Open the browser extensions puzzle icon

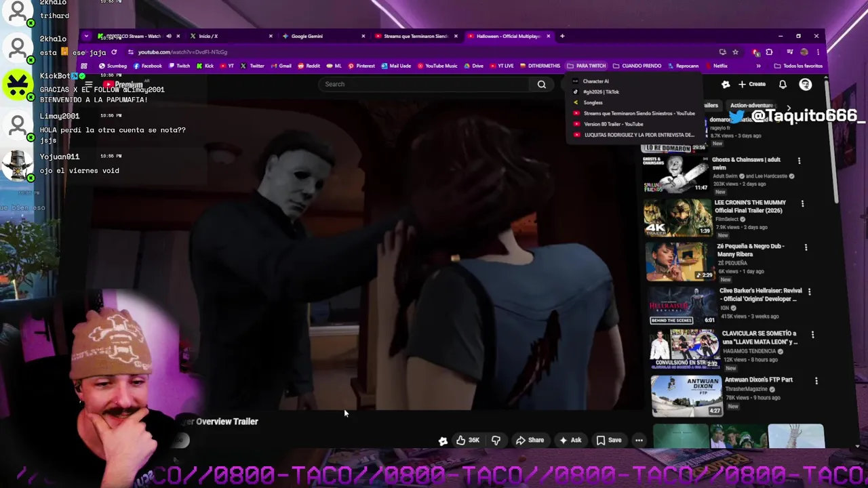[x=769, y=52]
